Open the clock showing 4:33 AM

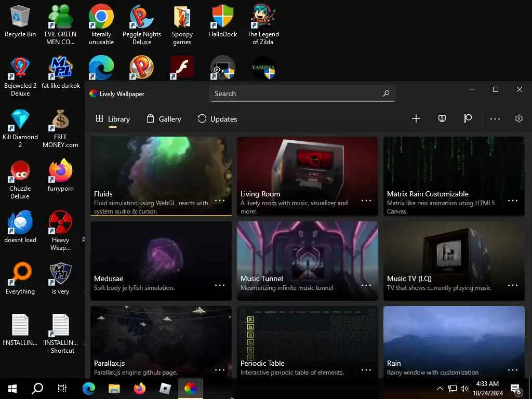tap(487, 389)
